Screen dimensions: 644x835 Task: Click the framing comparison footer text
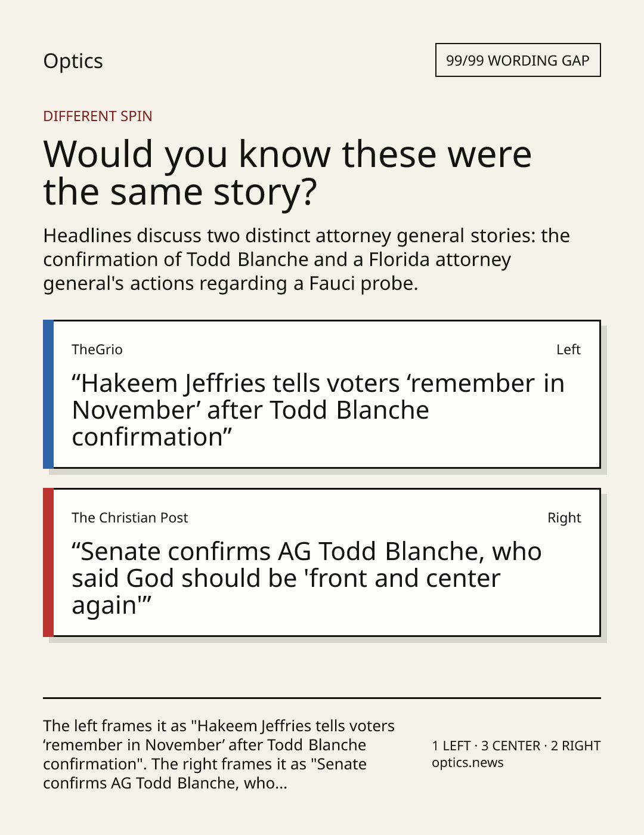click(219, 754)
